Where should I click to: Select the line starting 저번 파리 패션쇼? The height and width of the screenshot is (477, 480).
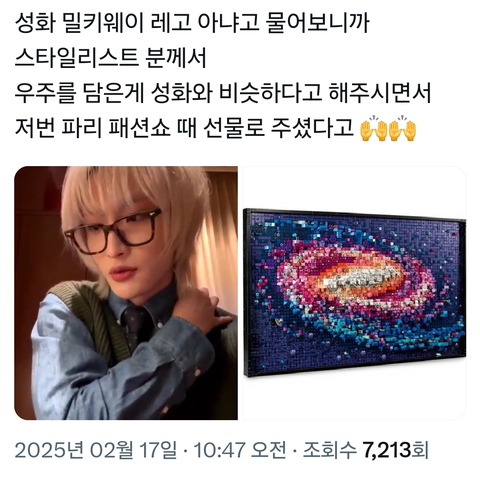[x=184, y=128]
